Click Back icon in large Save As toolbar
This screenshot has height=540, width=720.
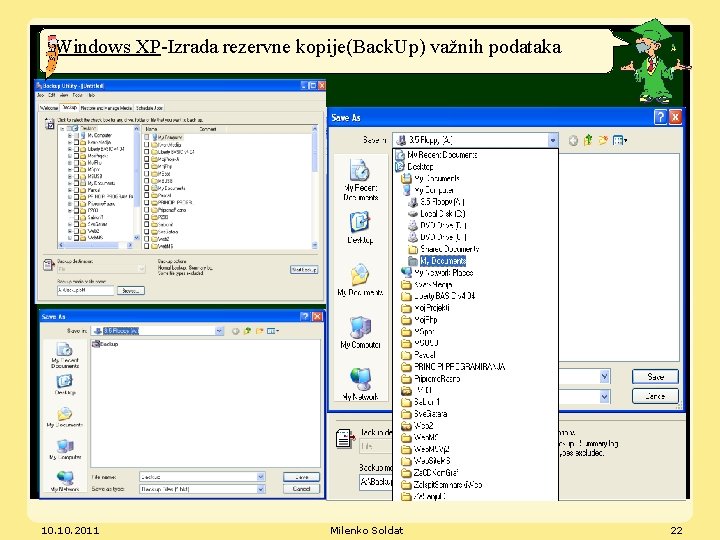pyautogui.click(x=573, y=141)
